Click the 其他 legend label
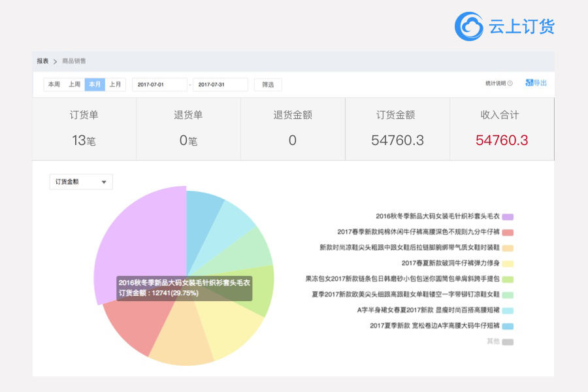 [493, 341]
